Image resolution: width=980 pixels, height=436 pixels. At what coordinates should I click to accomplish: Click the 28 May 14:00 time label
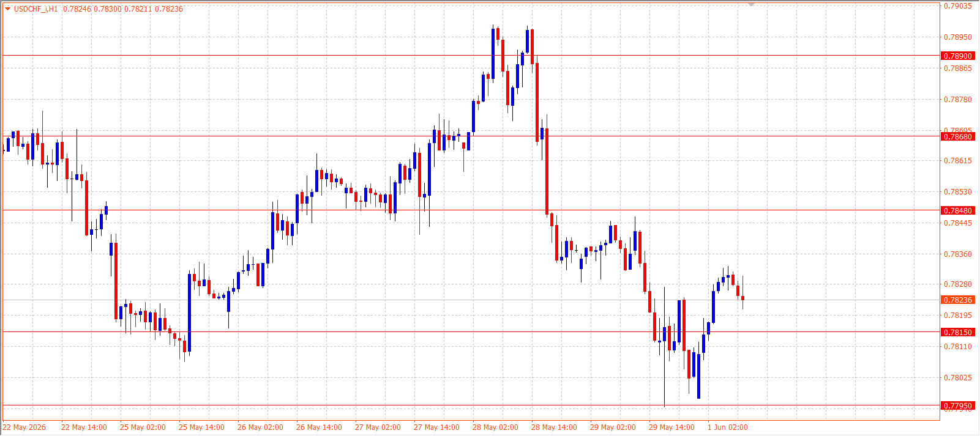point(554,427)
